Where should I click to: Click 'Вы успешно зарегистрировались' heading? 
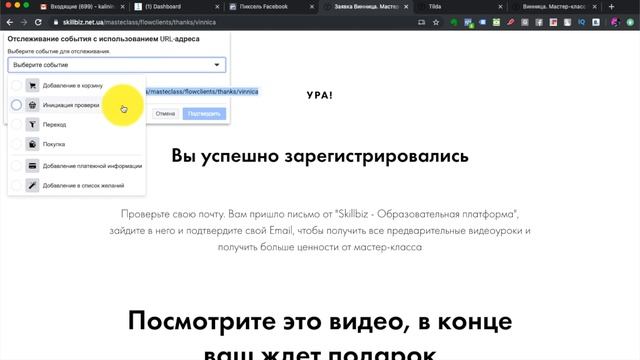click(320, 156)
